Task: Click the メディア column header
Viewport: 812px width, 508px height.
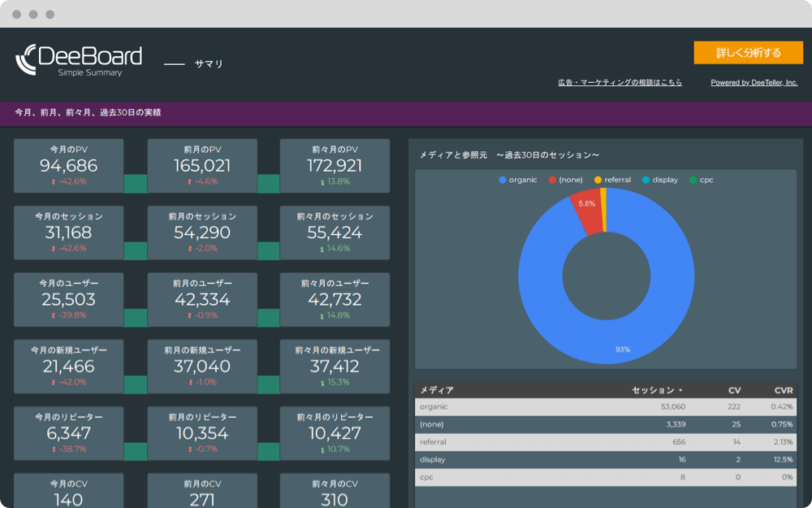Action: click(x=437, y=390)
